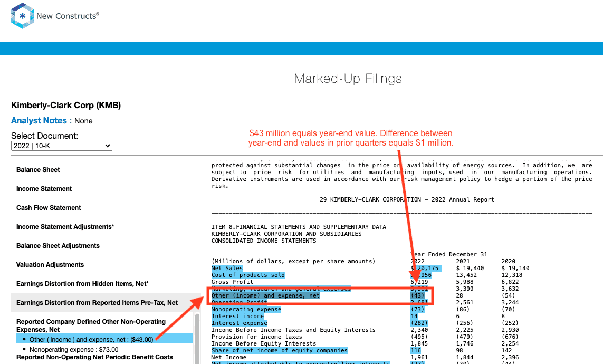The image size is (603, 364).
Task: Select Earnings Distortion from Reported Items Pre-Tax, Net
Action: tap(106, 303)
